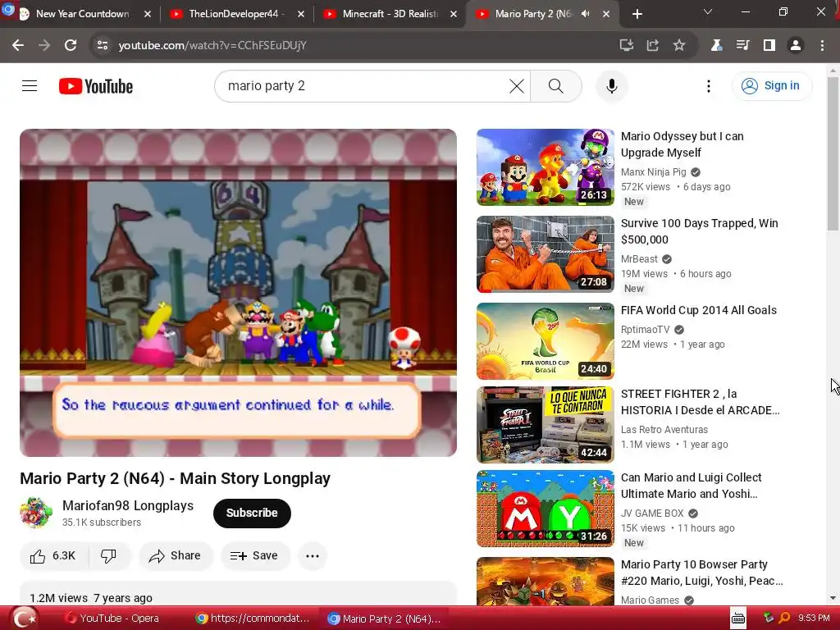Open more actions ellipsis under video
The image size is (840, 630).
point(313,555)
